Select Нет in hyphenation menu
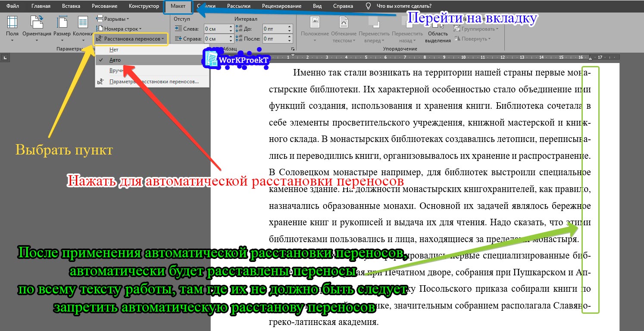Image resolution: width=644 pixels, height=331 pixels. click(x=113, y=49)
